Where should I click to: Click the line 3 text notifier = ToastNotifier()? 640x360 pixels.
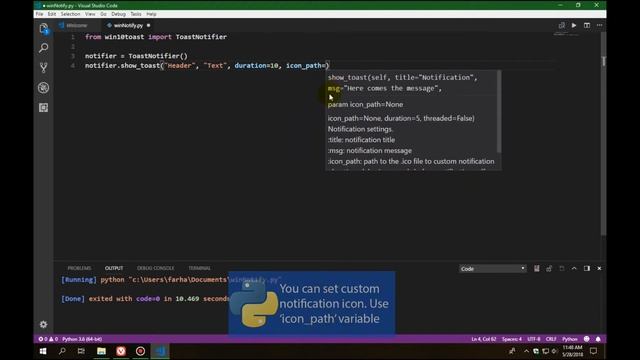pyautogui.click(x=136, y=56)
